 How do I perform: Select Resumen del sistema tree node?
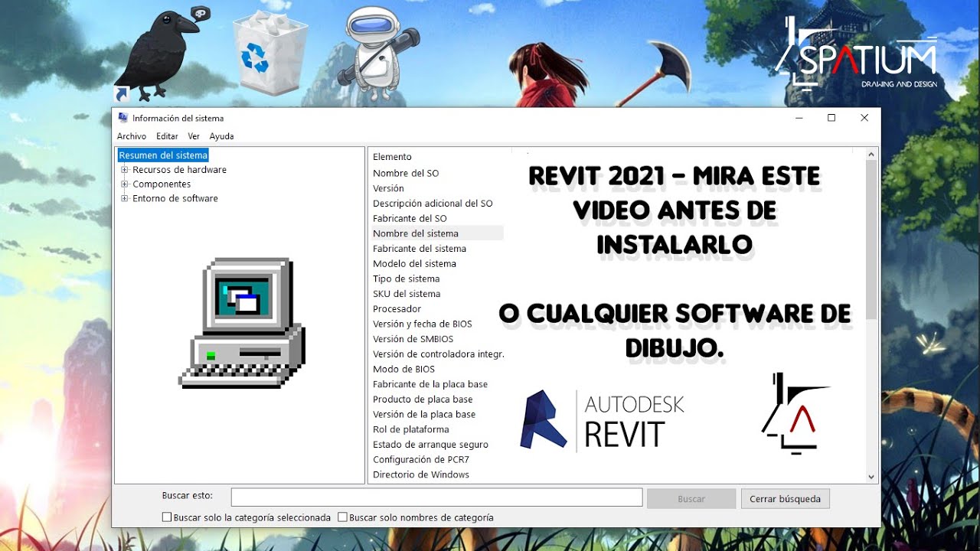pyautogui.click(x=163, y=155)
